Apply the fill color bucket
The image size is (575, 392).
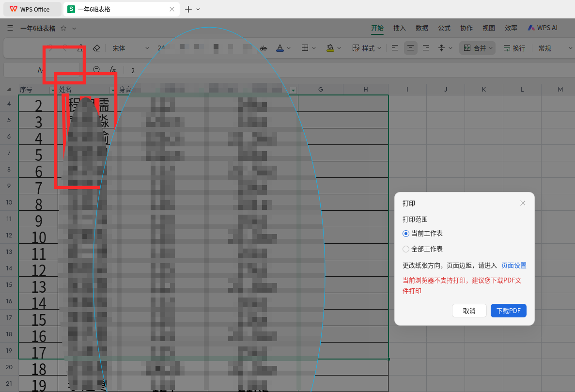(x=330, y=48)
